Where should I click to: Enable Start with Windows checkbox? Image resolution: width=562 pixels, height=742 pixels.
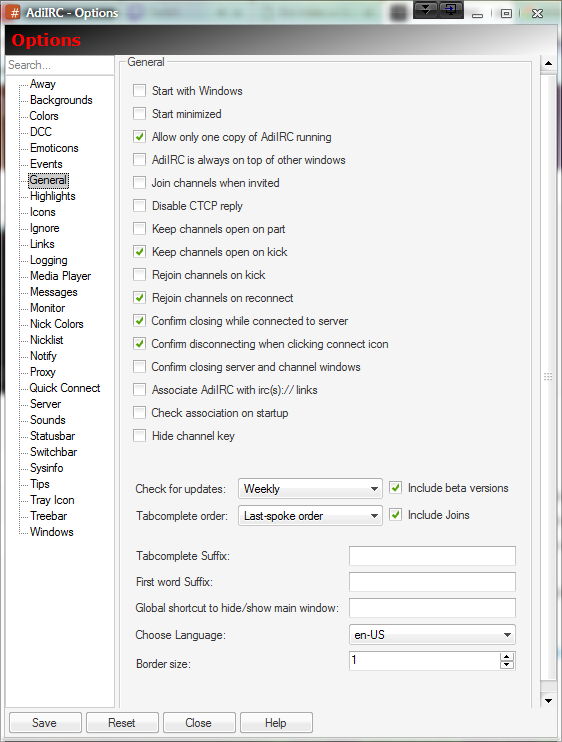[140, 90]
